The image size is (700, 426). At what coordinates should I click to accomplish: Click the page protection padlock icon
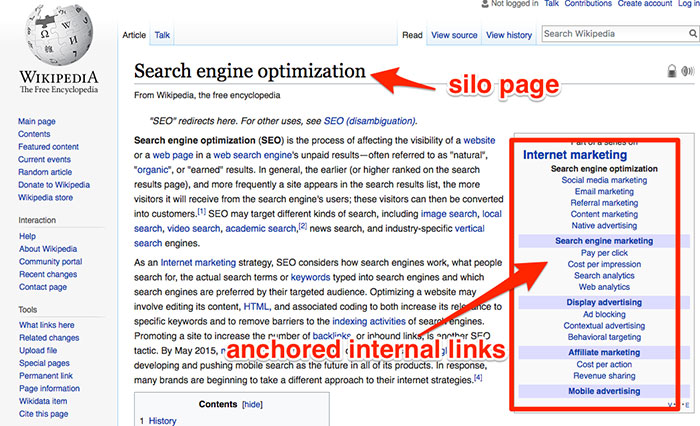[x=671, y=71]
